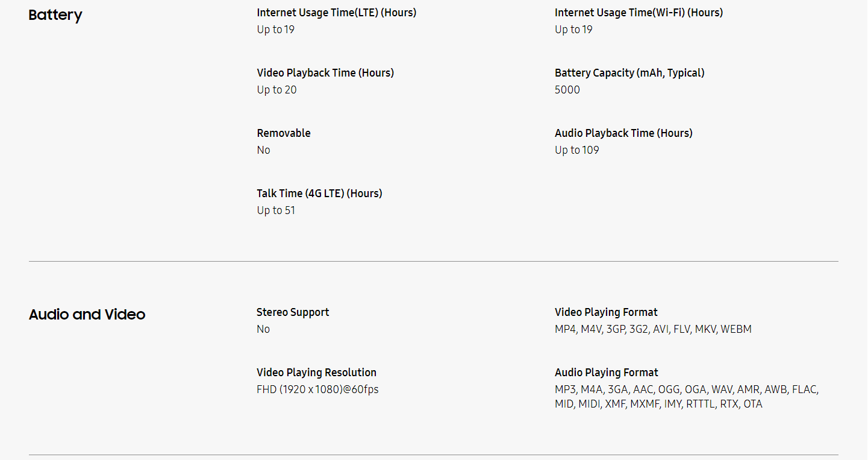868x460 pixels.
Task: Click the Internet Usage Time(LTE) label
Action: click(x=336, y=13)
